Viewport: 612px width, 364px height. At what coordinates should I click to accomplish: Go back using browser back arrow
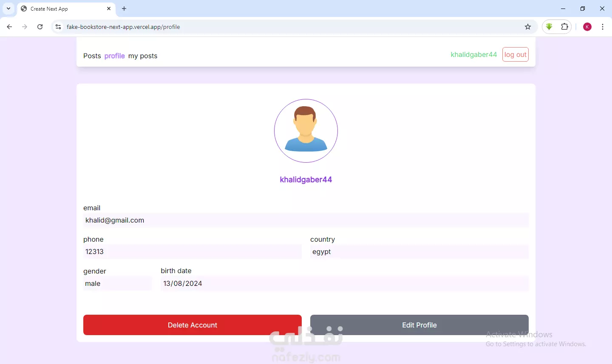(9, 27)
